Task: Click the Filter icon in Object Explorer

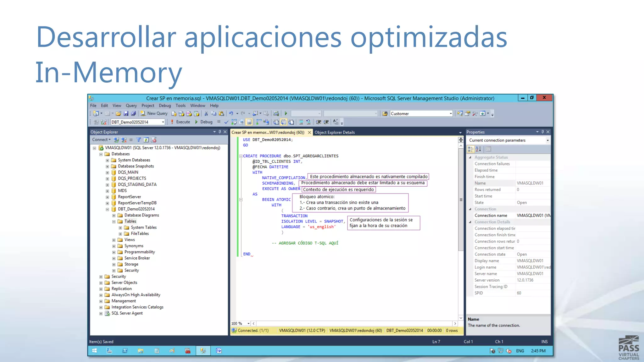Action: coord(138,140)
